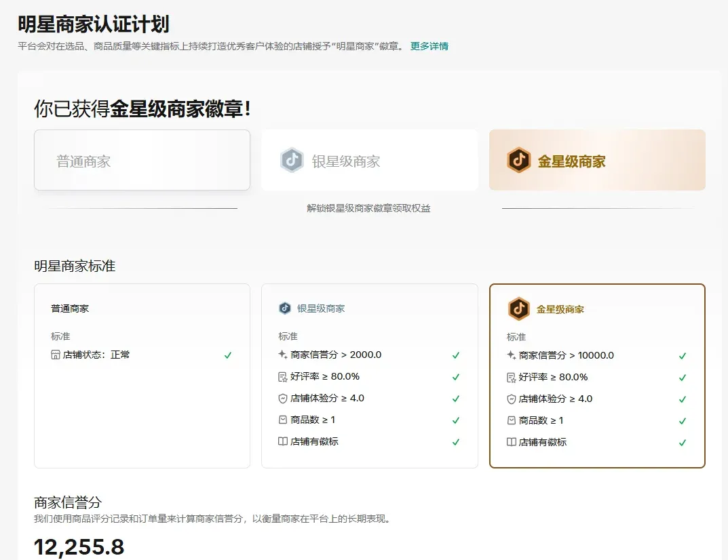Click checkmark for gold 店铺有徽标

(x=683, y=443)
